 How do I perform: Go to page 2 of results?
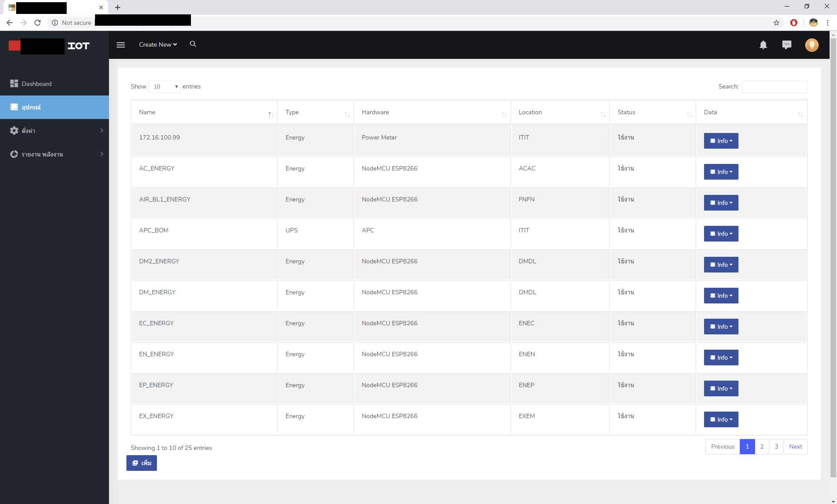click(762, 446)
